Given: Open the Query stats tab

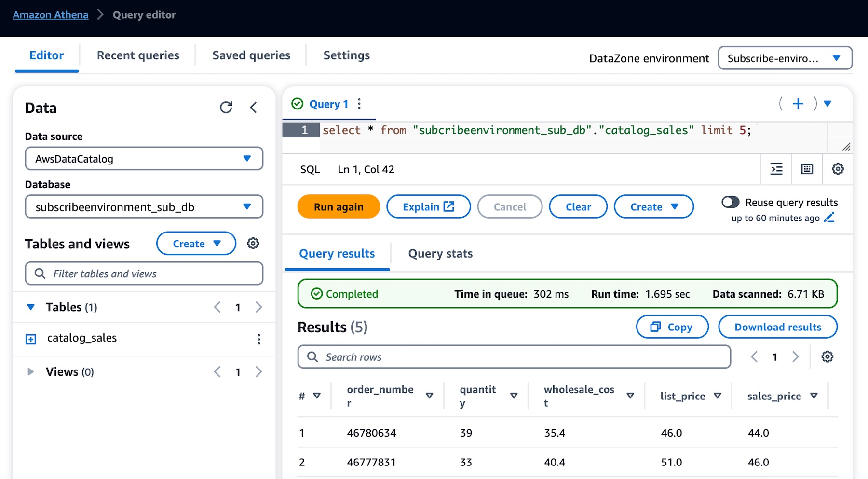Looking at the screenshot, I should [x=440, y=253].
